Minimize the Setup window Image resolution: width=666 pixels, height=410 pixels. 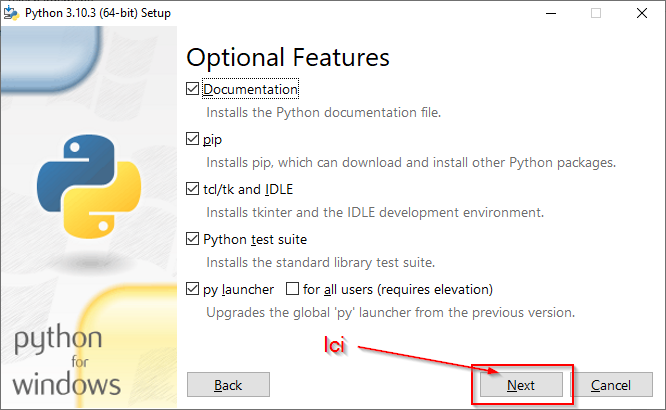tap(551, 13)
